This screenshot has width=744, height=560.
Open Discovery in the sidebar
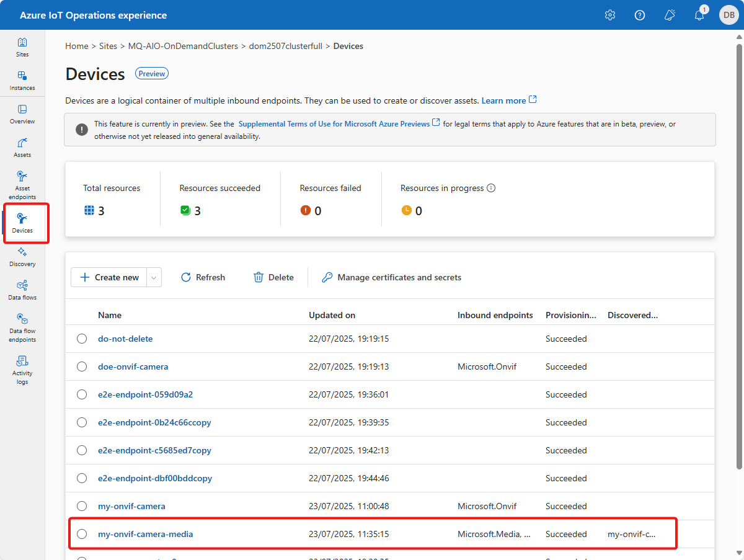coord(22,257)
